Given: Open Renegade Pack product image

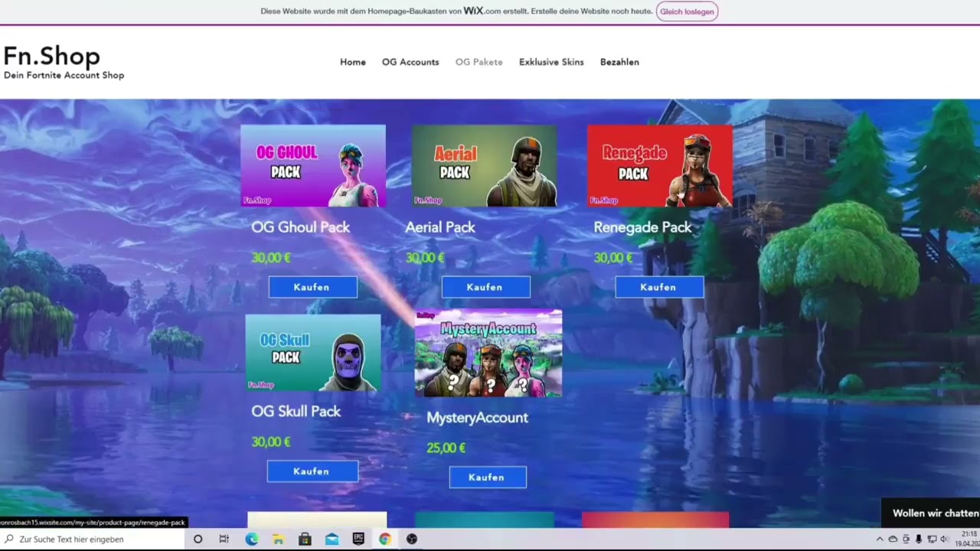Looking at the screenshot, I should 659,165.
